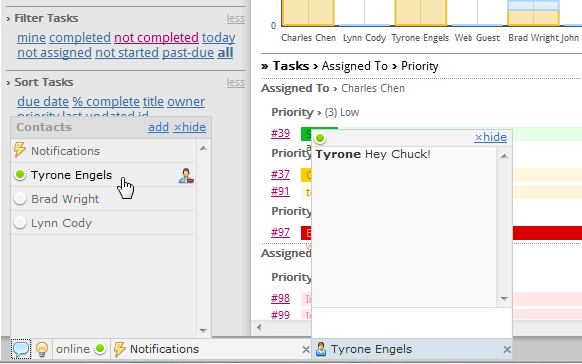Collapse the Filter Tasks section with less

[x=236, y=18]
